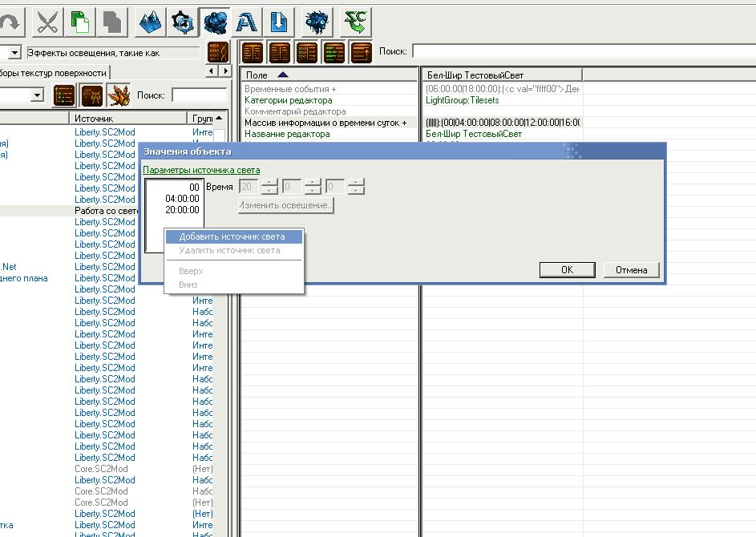Select the Категории редактора field row

(x=329, y=100)
